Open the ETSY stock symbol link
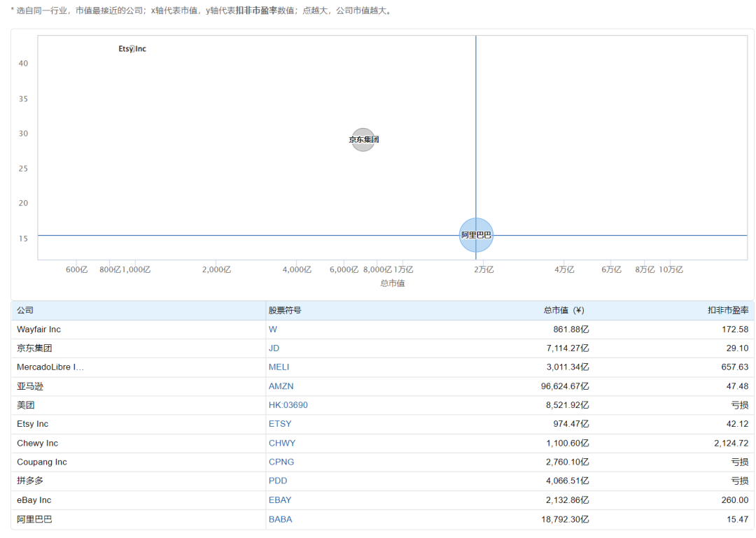Viewport: 756px width, 538px height. (280, 424)
